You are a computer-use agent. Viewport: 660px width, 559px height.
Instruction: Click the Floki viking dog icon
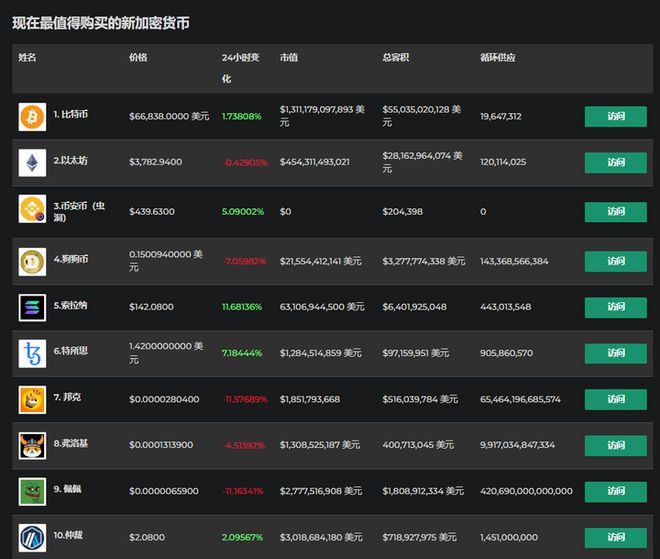[x=32, y=445]
